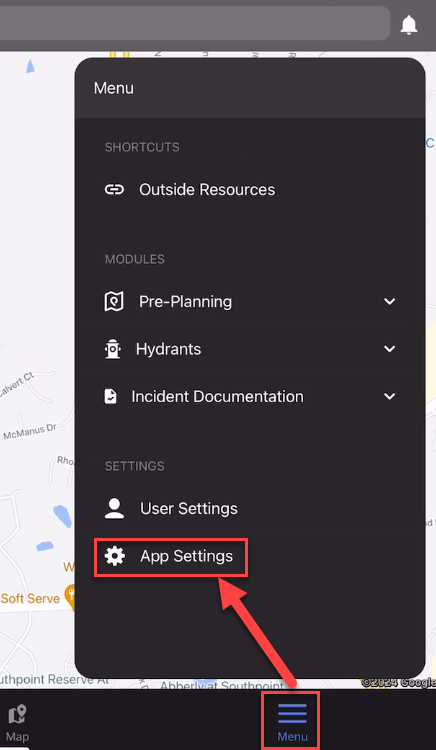The image size is (436, 750).
Task: Select the Pre-Planning map icon
Action: tap(114, 301)
